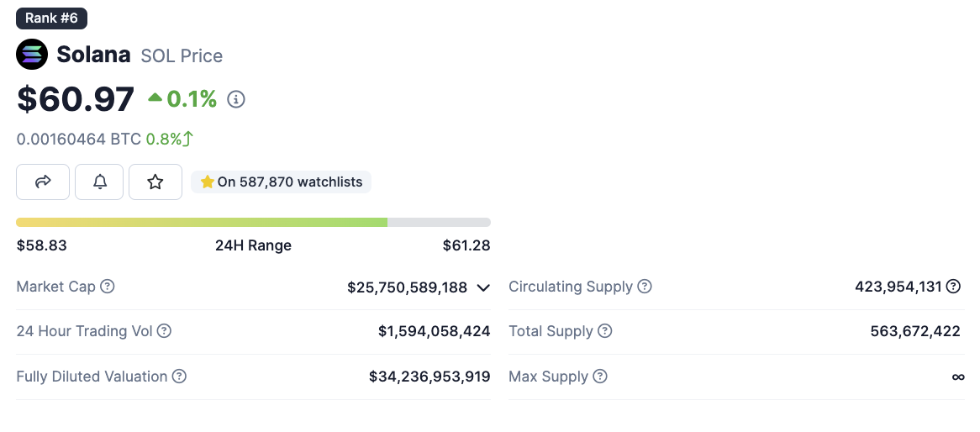This screenshot has height=432, width=980.
Task: Open the price change info icon
Action: 236,99
